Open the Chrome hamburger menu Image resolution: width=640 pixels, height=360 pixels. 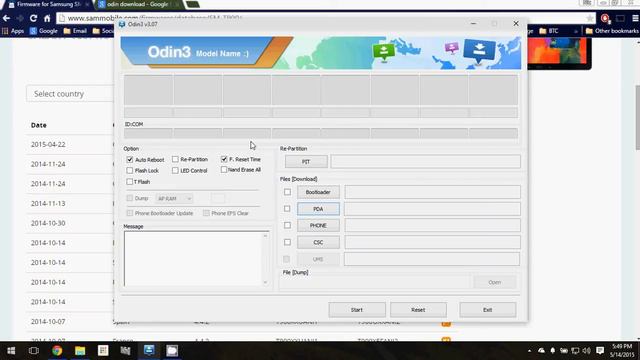tap(635, 18)
